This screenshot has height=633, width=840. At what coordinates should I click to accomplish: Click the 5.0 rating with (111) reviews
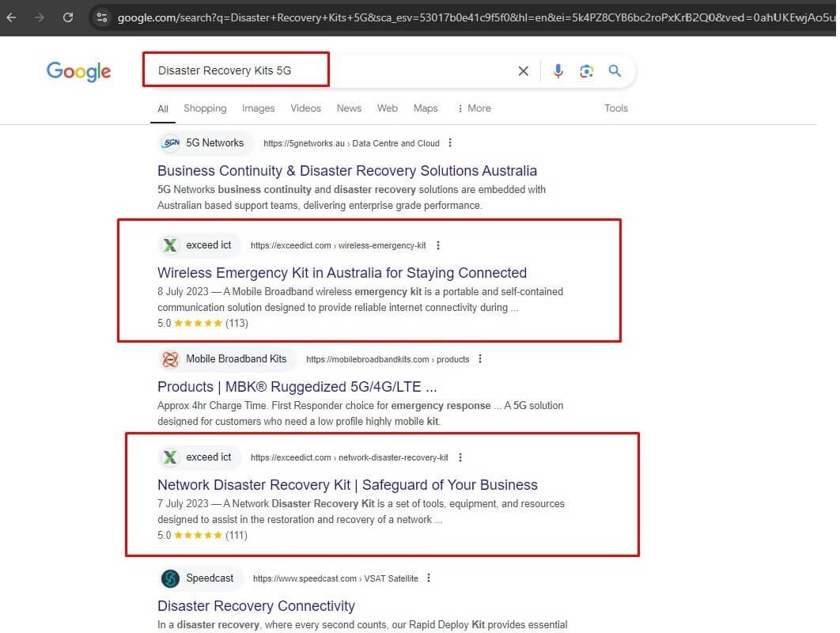point(202,536)
